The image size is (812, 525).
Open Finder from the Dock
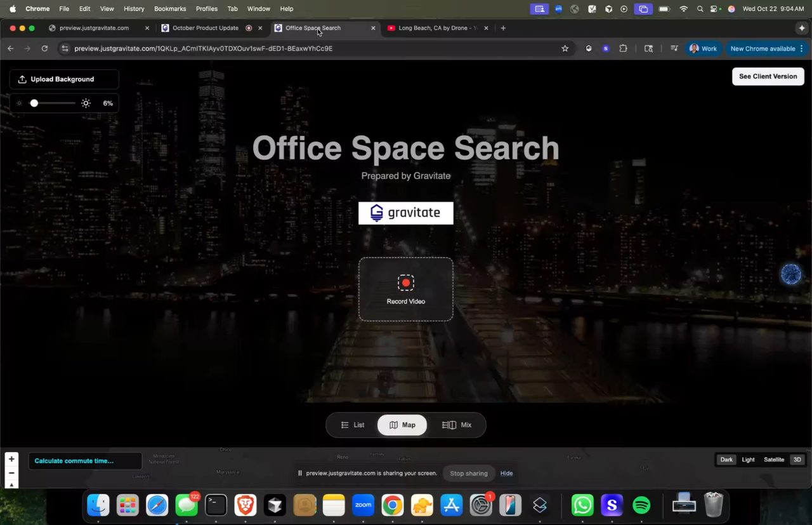click(98, 505)
